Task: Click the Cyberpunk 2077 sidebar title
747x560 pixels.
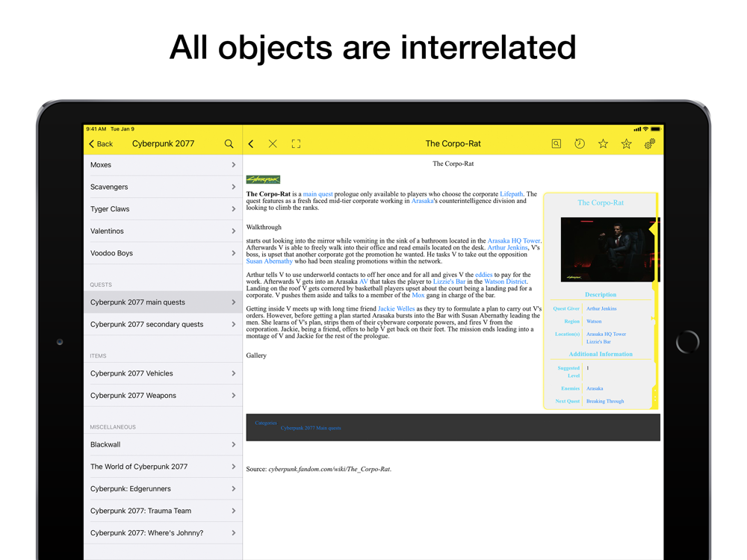Action: click(x=163, y=144)
